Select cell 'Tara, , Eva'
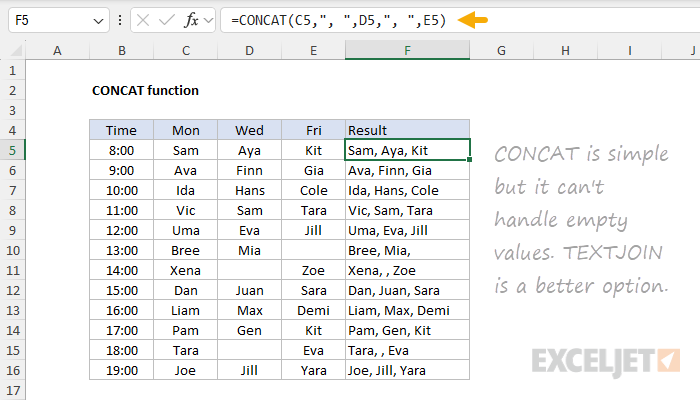This screenshot has width=700, height=400. point(407,350)
